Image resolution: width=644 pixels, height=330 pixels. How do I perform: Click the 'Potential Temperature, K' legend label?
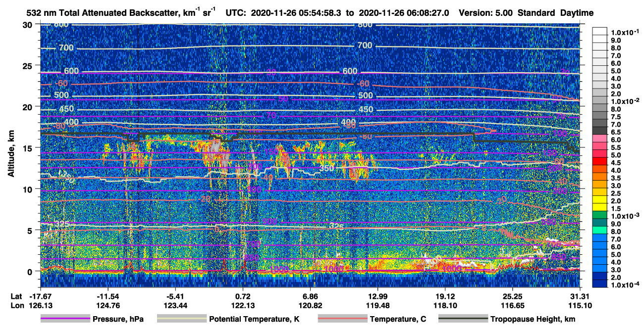click(254, 319)
